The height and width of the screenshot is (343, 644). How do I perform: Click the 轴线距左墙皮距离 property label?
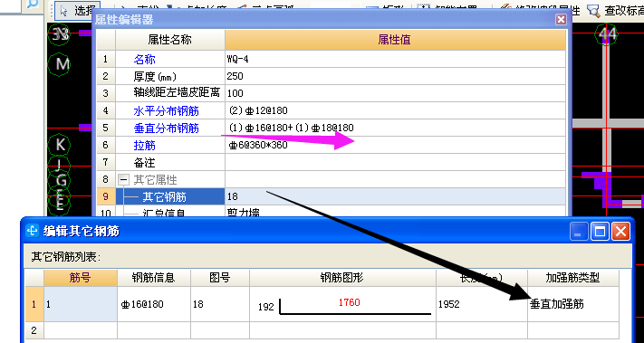pyautogui.click(x=177, y=92)
